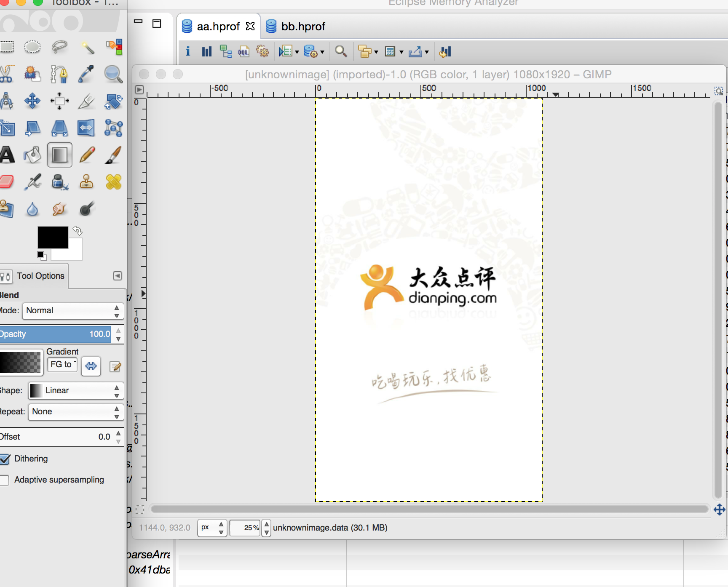Image resolution: width=728 pixels, height=587 pixels.
Task: Select the Move tool
Action: coord(32,101)
